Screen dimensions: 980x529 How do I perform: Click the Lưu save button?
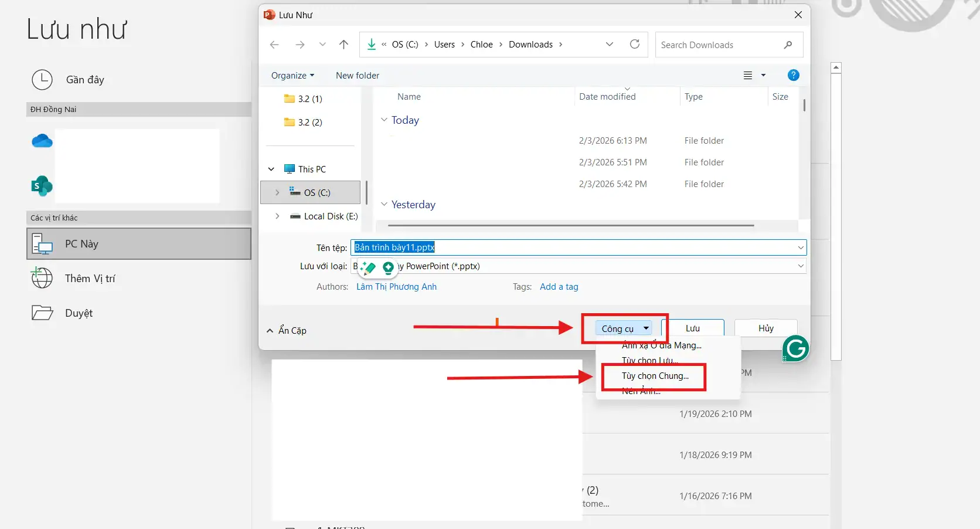coord(693,328)
